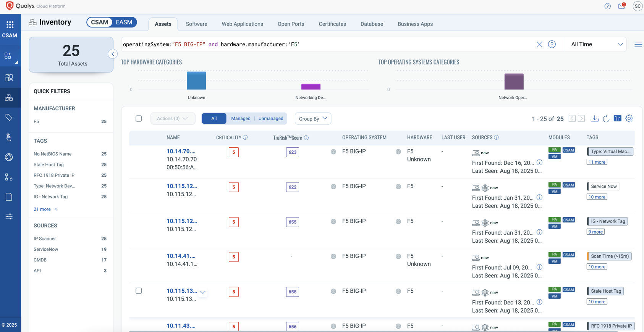
Task: Switch to EASM mode toggle
Action: (124, 23)
